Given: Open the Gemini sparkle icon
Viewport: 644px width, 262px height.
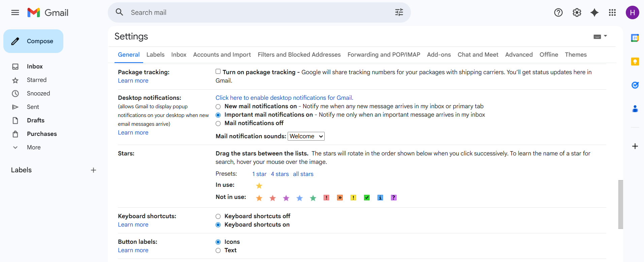Looking at the screenshot, I should (595, 12).
